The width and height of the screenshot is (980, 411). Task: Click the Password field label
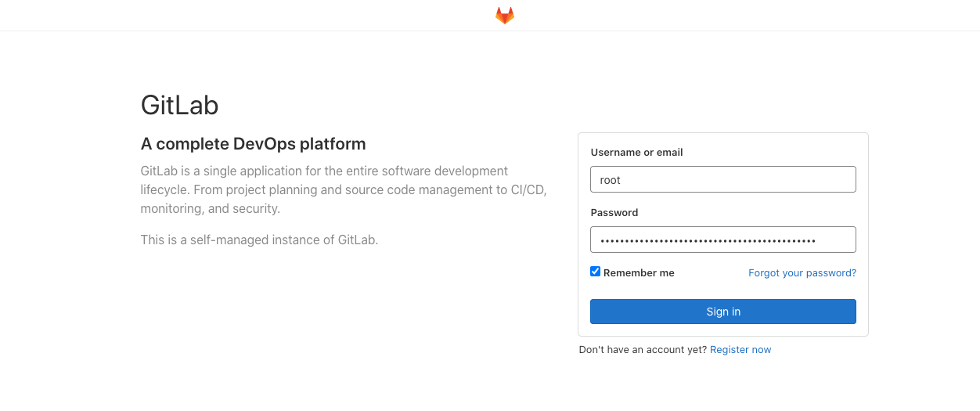(614, 213)
